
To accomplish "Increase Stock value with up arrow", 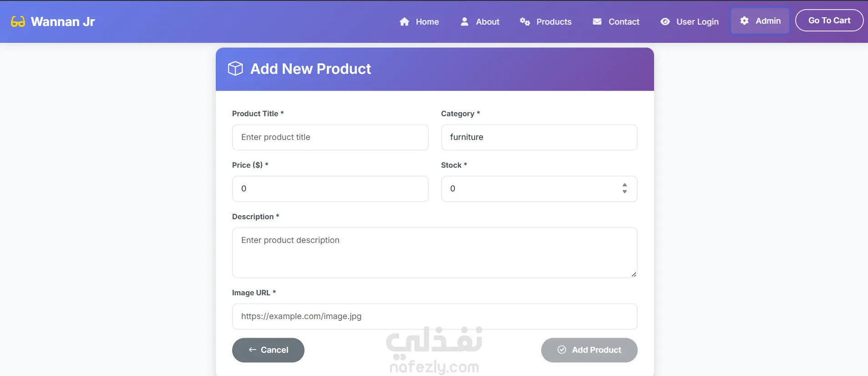I will pos(624,185).
